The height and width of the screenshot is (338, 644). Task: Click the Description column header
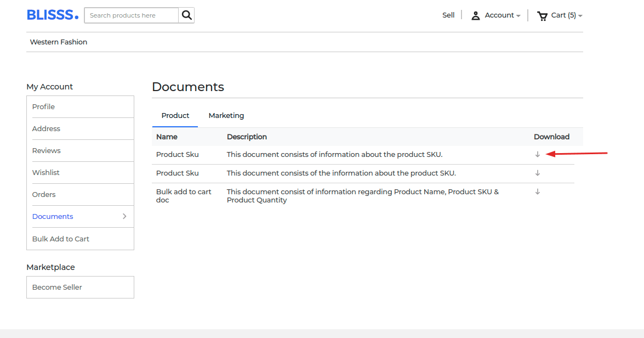(247, 137)
